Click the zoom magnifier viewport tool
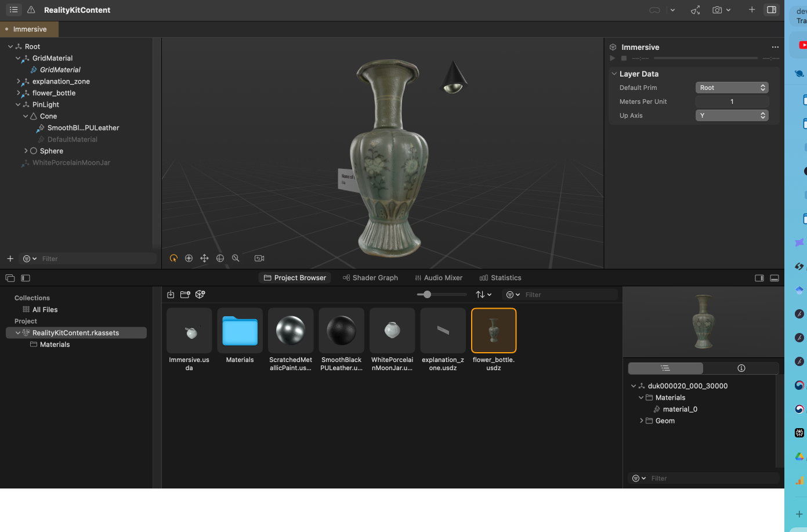 point(236,258)
